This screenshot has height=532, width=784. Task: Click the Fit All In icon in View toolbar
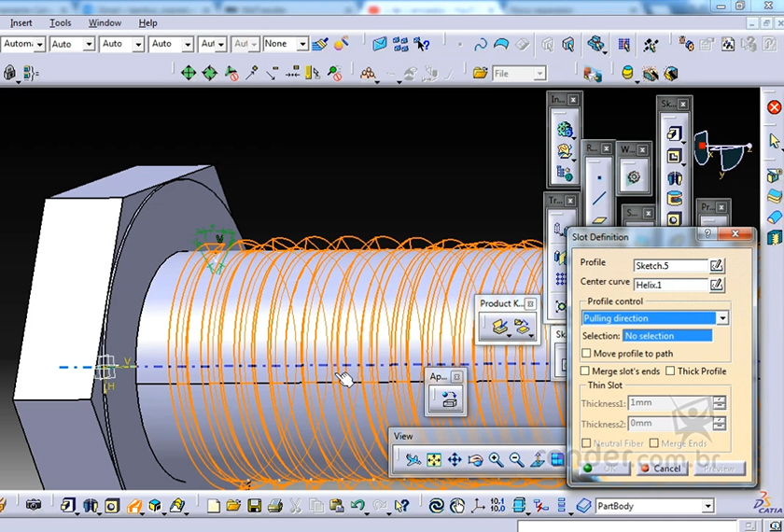[433, 459]
